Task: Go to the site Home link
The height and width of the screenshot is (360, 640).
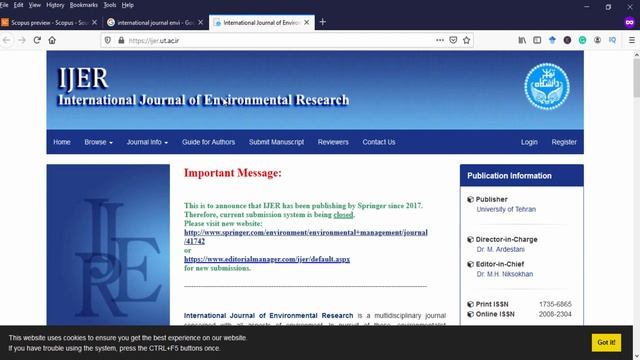Action: 62,142
